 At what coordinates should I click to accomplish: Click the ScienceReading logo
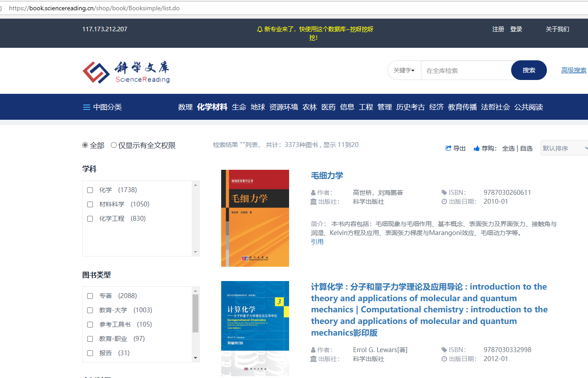pyautogui.click(x=126, y=72)
